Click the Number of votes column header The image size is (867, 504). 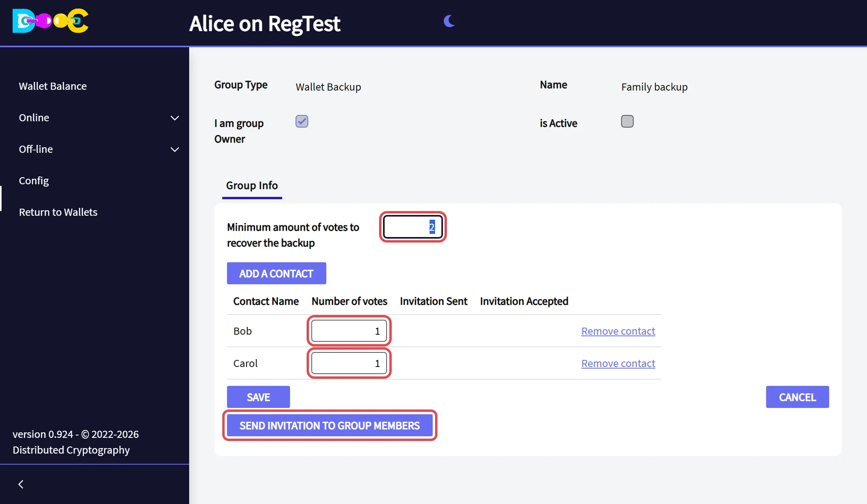click(x=349, y=301)
